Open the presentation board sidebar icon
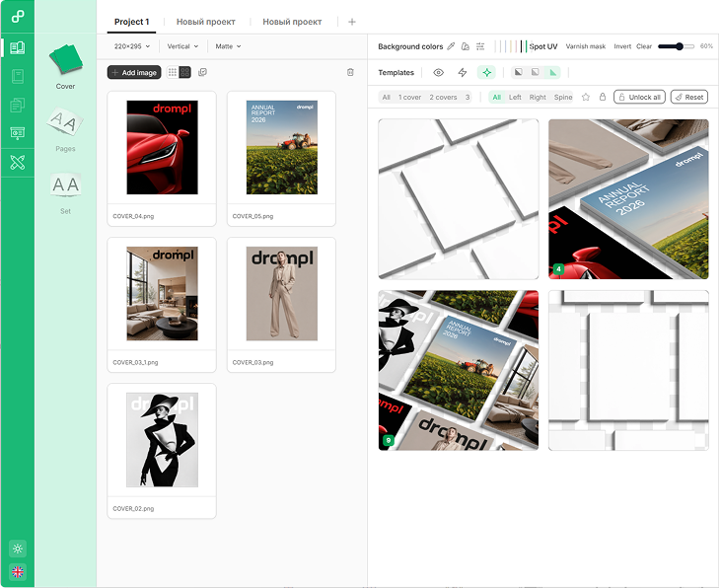 (x=18, y=133)
